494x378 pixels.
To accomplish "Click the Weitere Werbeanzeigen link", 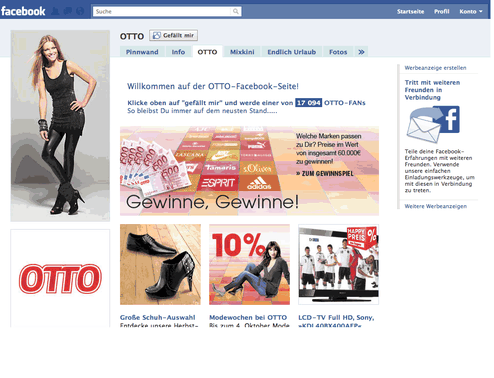I will tap(436, 206).
